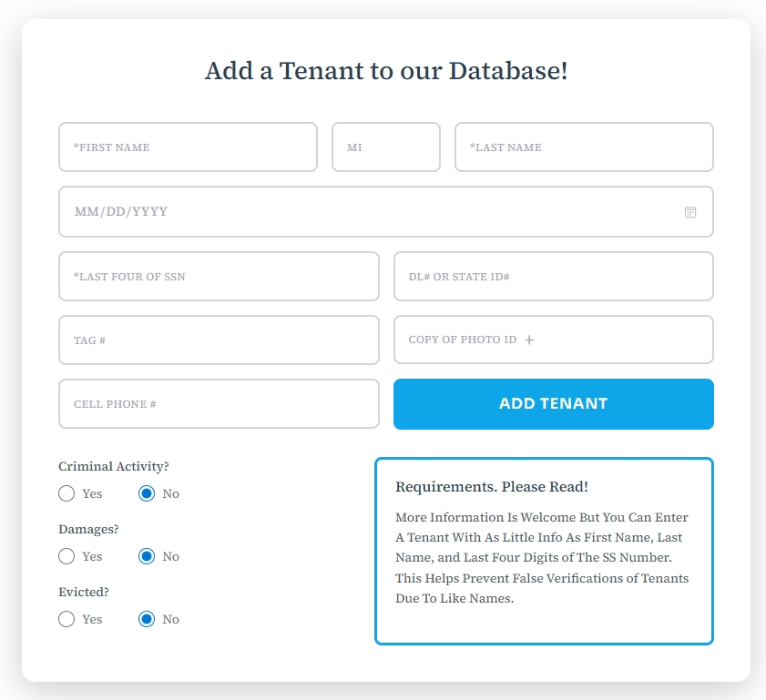766x700 pixels.
Task: Click the Cell Phone # field
Action: [219, 403]
